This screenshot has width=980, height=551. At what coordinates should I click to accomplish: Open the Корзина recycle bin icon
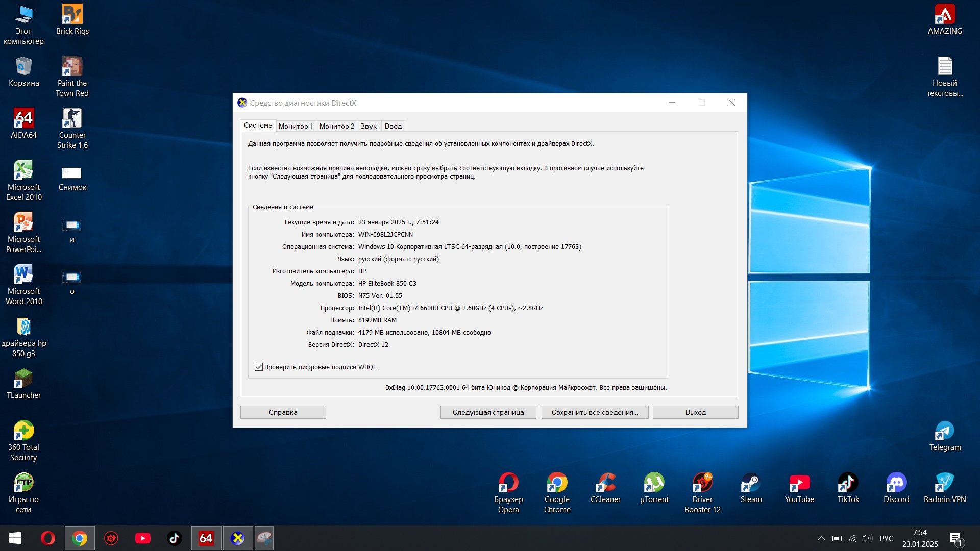(23, 72)
